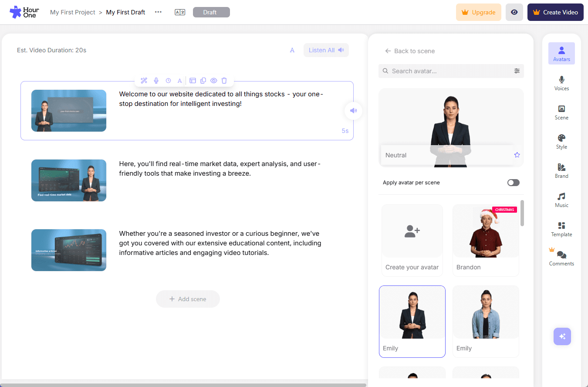This screenshot has height=387, width=588.
Task: Select Emily avatar in dark blazer
Action: point(412,322)
